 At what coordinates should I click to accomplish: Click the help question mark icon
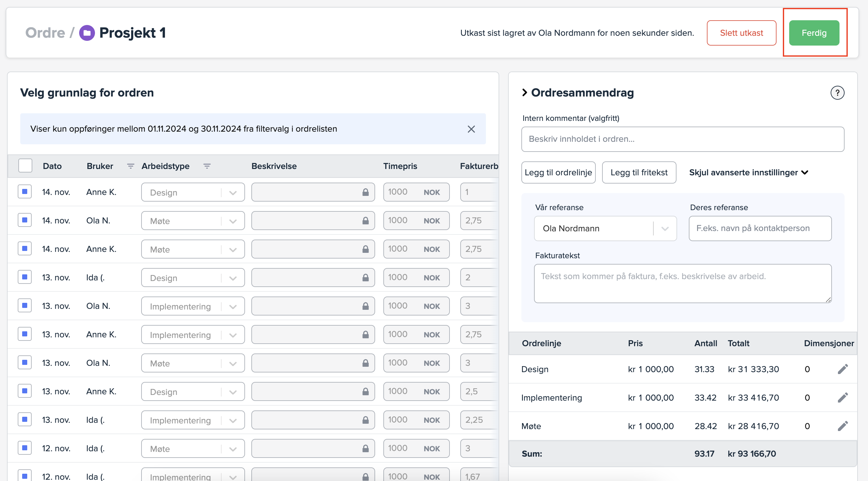tap(837, 93)
